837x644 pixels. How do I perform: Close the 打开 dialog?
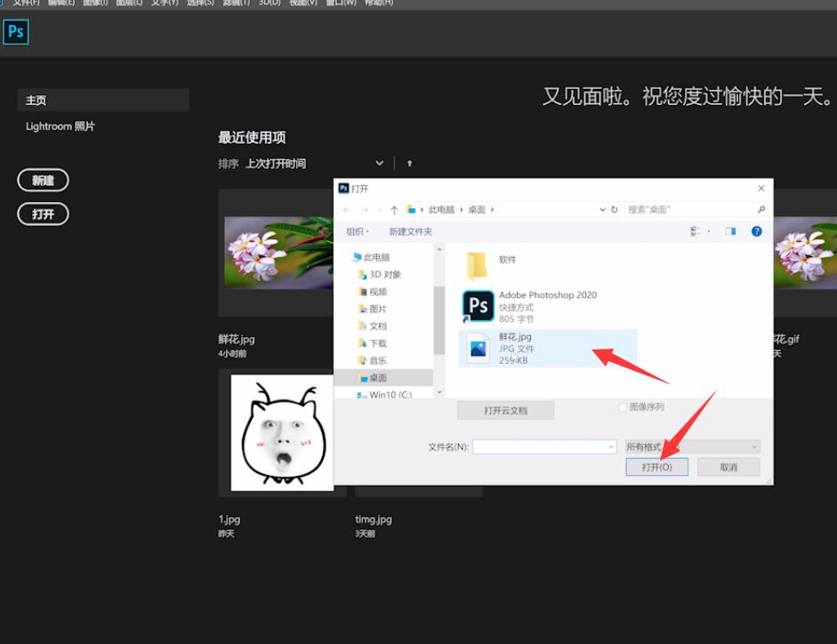click(x=761, y=189)
